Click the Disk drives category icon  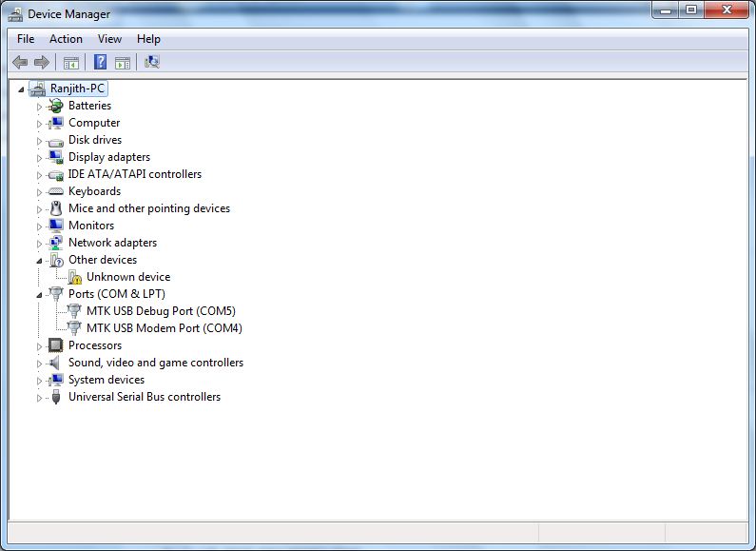click(56, 142)
